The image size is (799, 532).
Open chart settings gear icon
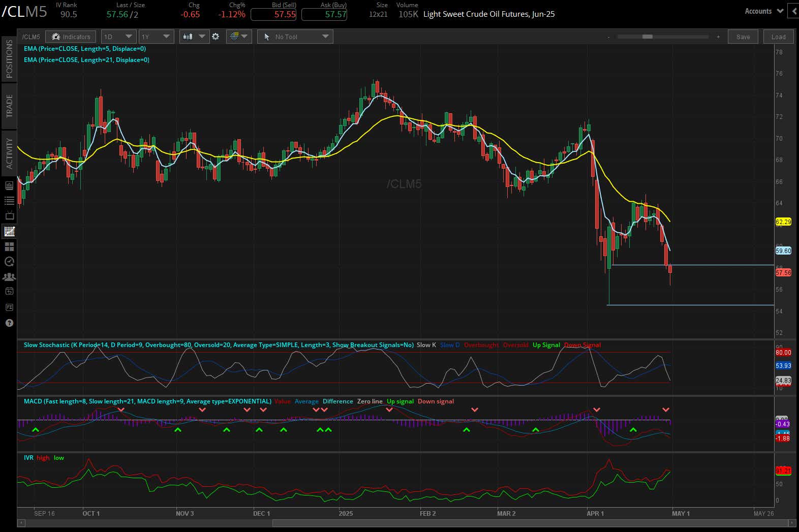tap(216, 37)
